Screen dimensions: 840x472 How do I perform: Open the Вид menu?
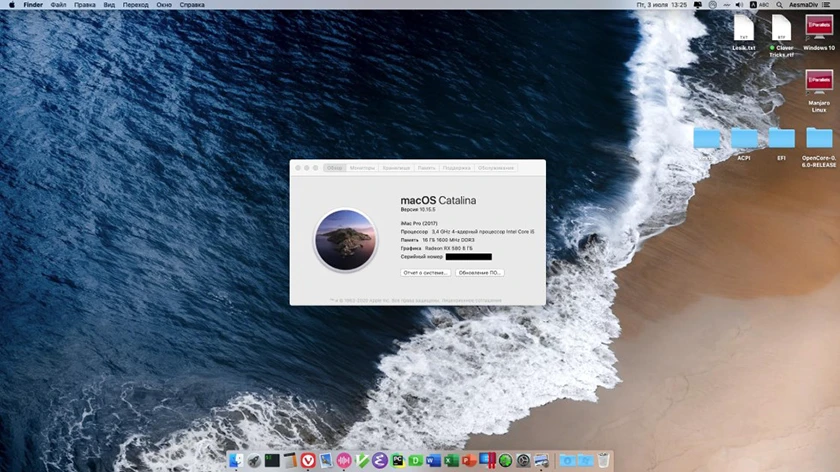pyautogui.click(x=109, y=5)
